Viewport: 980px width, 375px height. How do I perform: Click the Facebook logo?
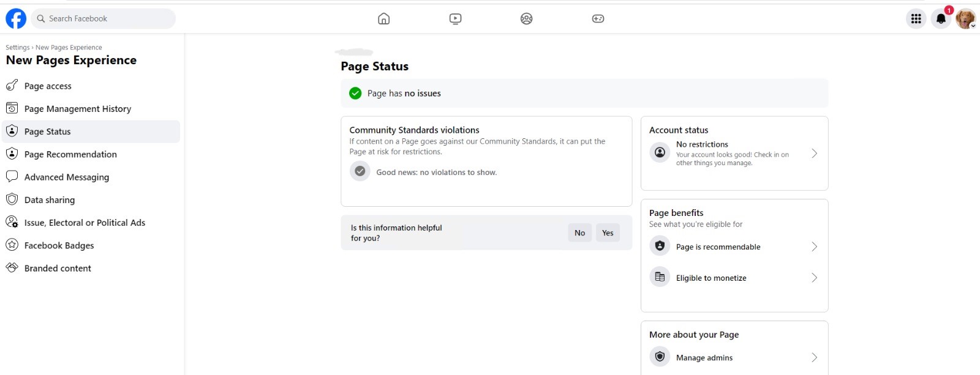click(16, 18)
